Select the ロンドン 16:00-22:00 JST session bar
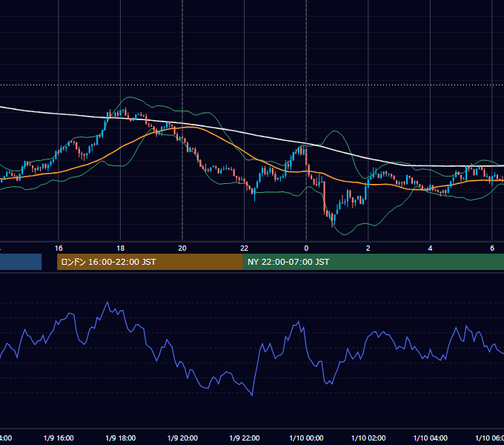504x445 pixels. [150, 262]
